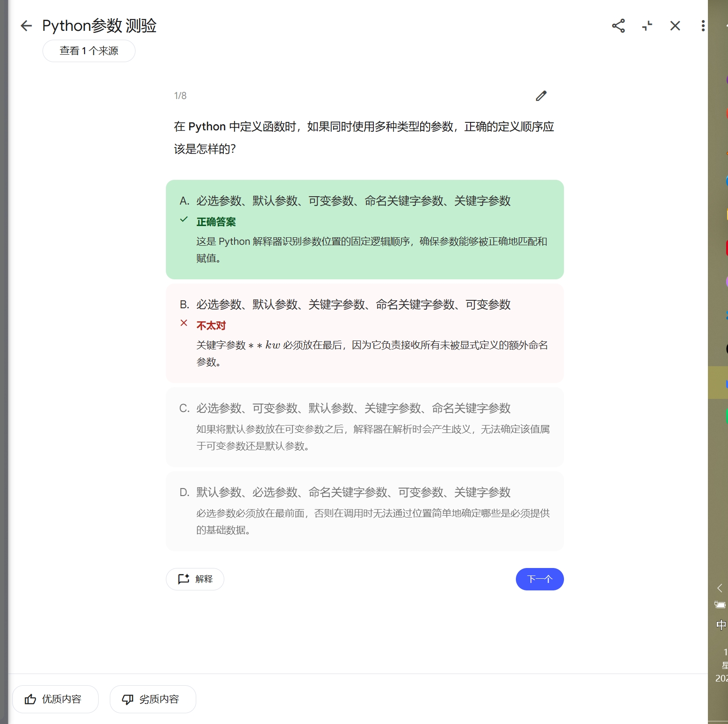This screenshot has width=728, height=724.
Task: Open the three-dot more options menu
Action: point(703,26)
